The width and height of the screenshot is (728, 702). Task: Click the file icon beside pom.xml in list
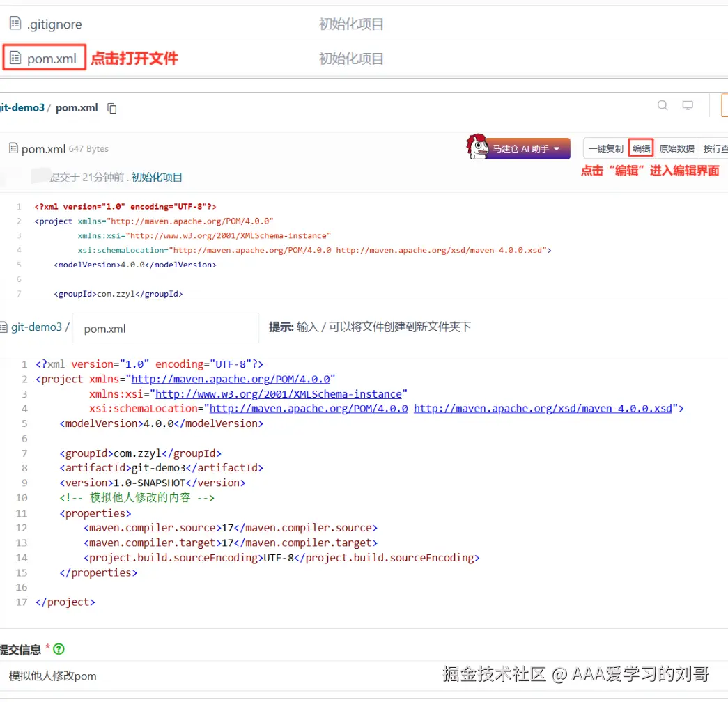[x=15, y=58]
